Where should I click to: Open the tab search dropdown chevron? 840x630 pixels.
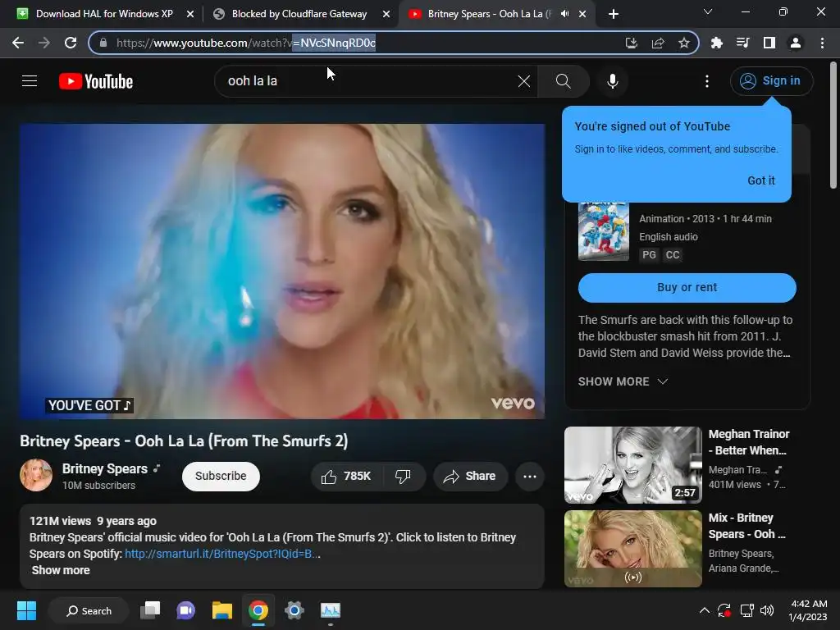click(x=708, y=11)
